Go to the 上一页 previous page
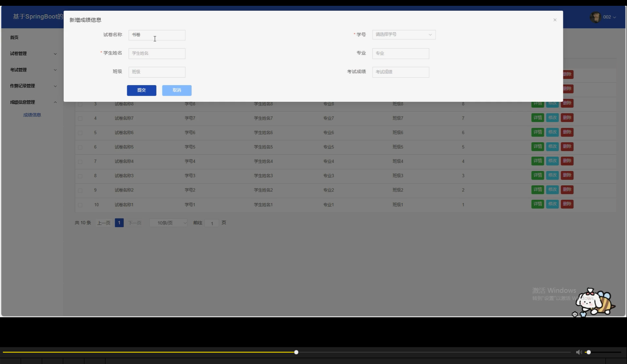This screenshot has height=364, width=627. pos(104,223)
